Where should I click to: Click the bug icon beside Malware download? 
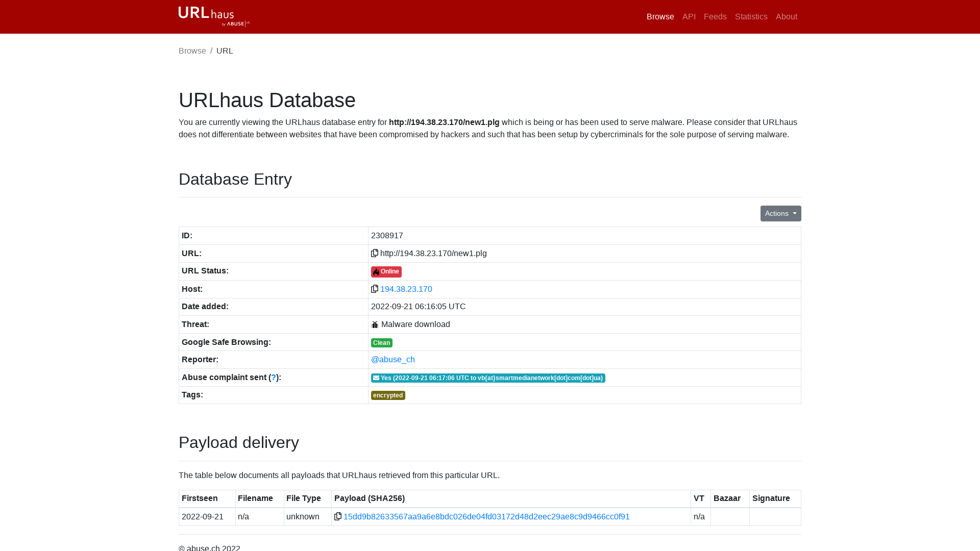[375, 324]
